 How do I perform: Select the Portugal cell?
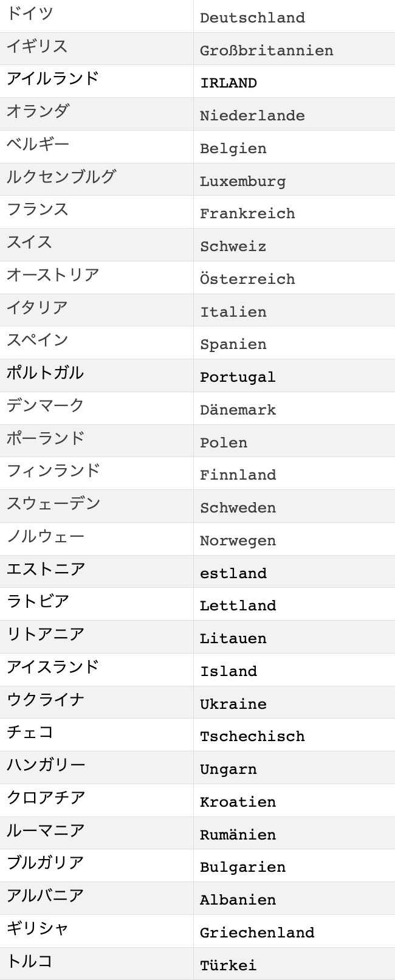[x=238, y=377]
